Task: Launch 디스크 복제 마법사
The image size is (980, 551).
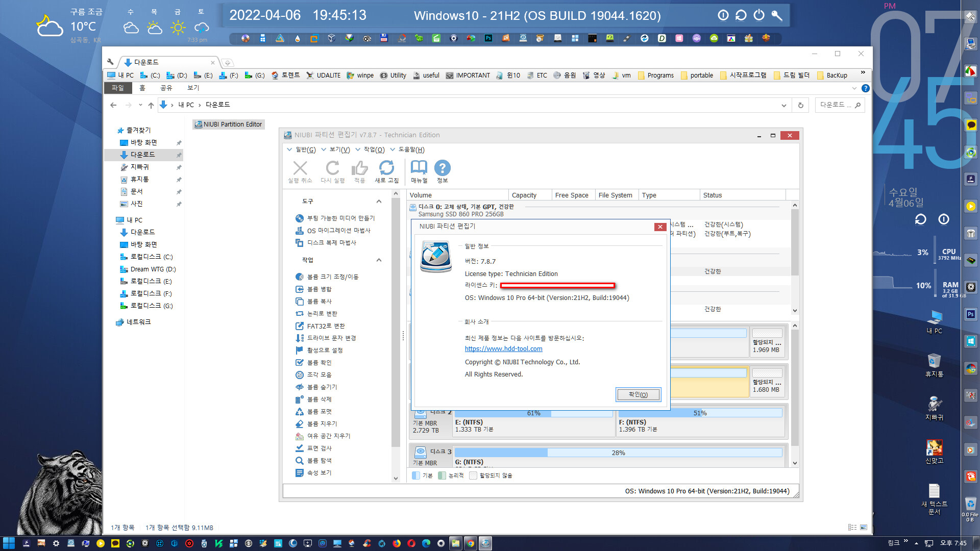Action: 326,243
